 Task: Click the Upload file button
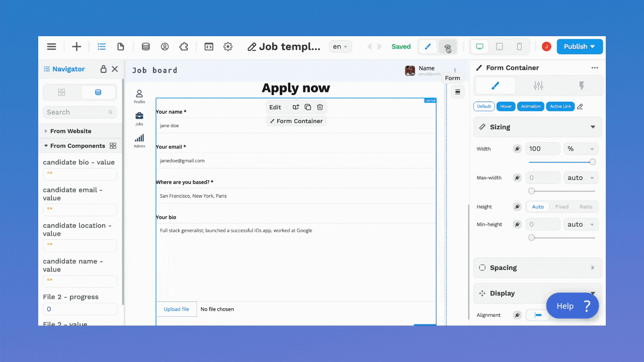pos(176,309)
